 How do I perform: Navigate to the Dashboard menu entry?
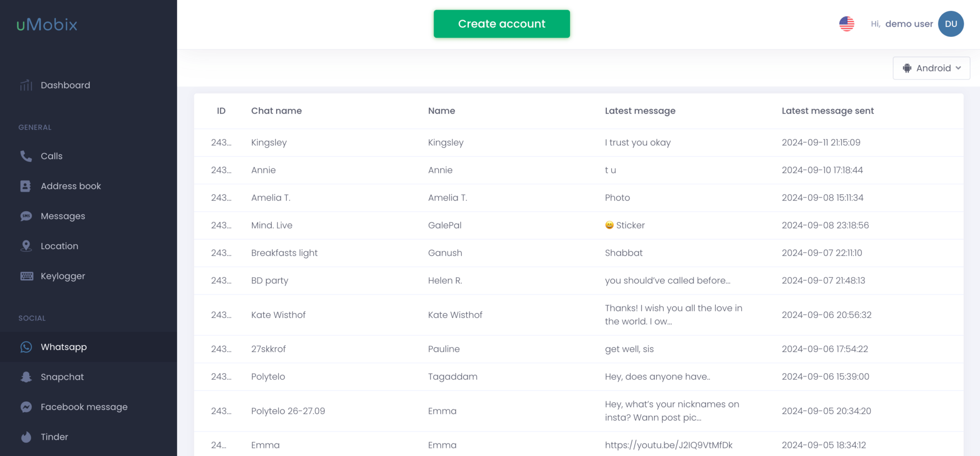coord(66,85)
